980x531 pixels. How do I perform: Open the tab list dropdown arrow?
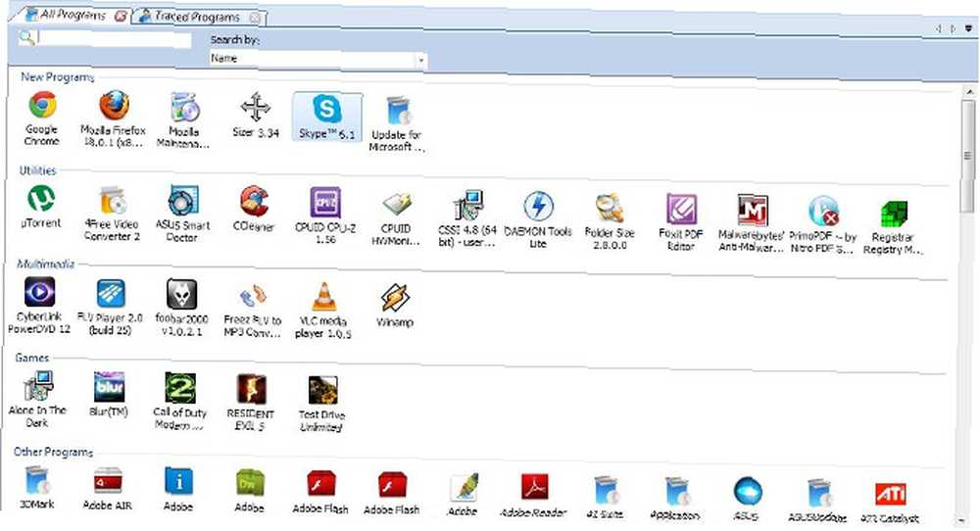click(969, 28)
